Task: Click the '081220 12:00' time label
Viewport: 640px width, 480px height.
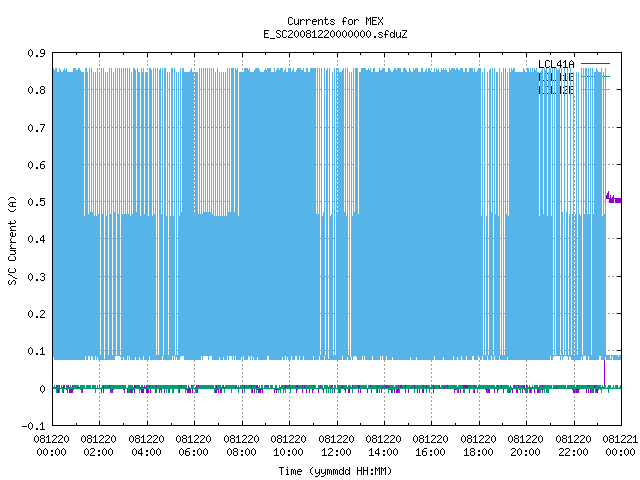Action: point(336,446)
